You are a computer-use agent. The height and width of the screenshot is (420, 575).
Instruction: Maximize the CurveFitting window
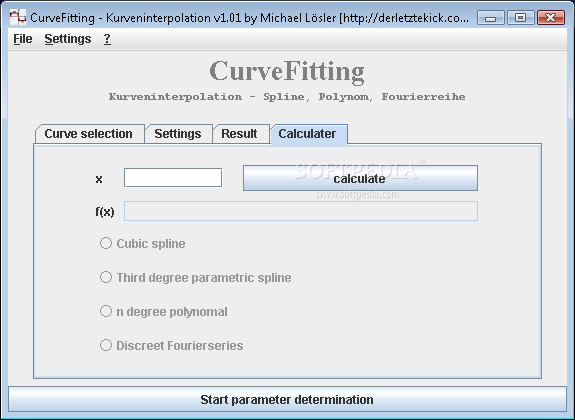point(520,18)
